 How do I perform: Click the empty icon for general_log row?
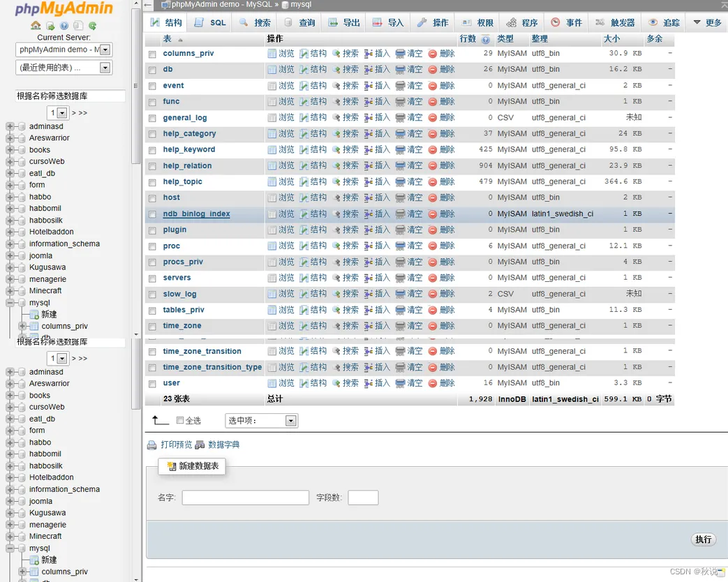click(400, 118)
